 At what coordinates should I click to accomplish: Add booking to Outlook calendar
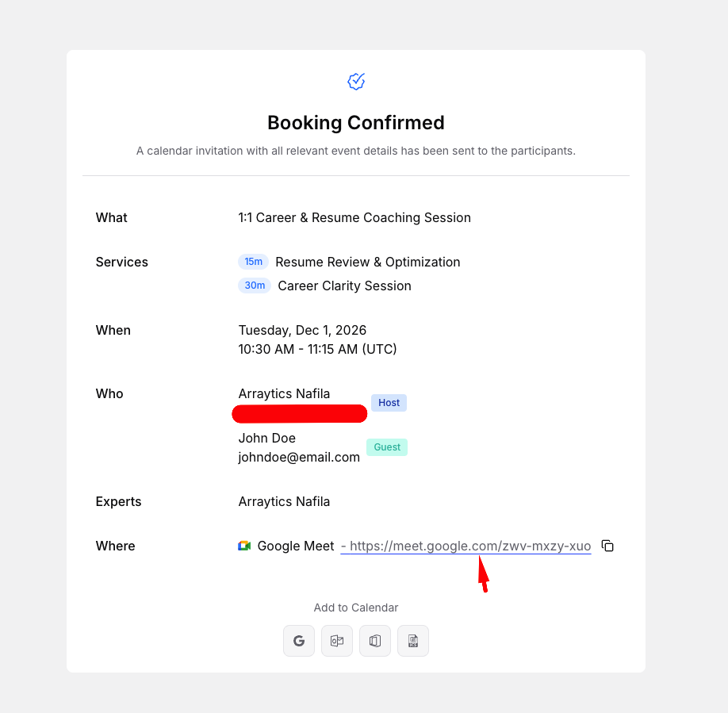(337, 641)
